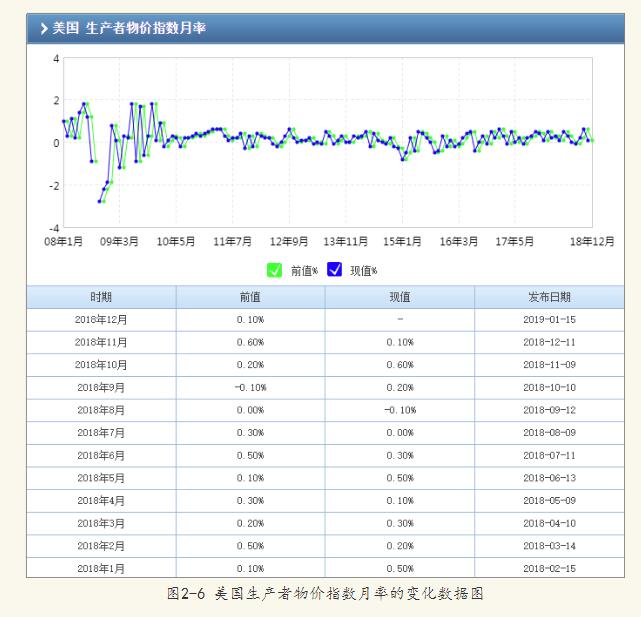Click release date 2018-07-11
The width and height of the screenshot is (641, 617).
click(x=549, y=455)
